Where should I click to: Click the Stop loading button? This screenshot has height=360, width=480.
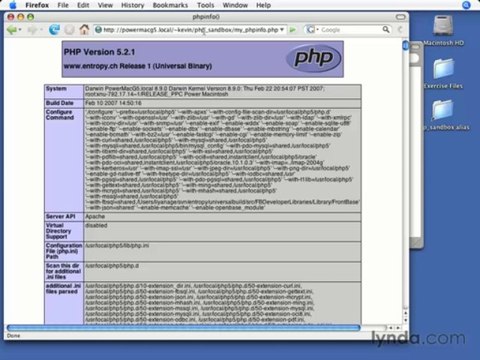(x=69, y=30)
